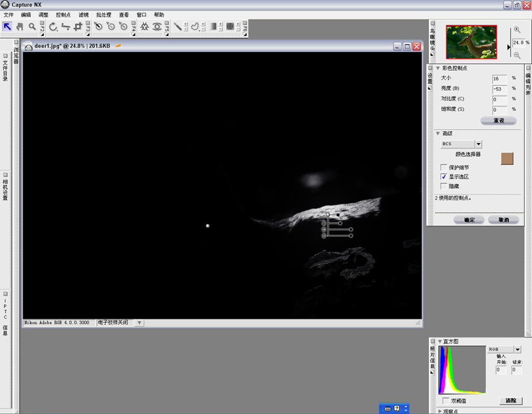Image resolution: width=532 pixels, height=414 pixels.
Task: Click the orange lightning icon in deer1.jpg title
Action: tap(118, 45)
